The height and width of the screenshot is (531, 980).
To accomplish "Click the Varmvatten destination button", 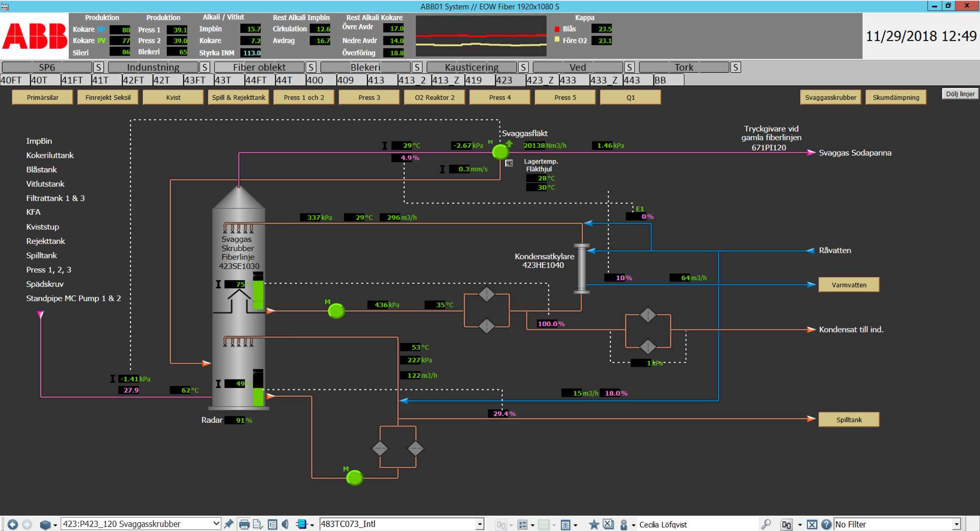I will 848,285.
